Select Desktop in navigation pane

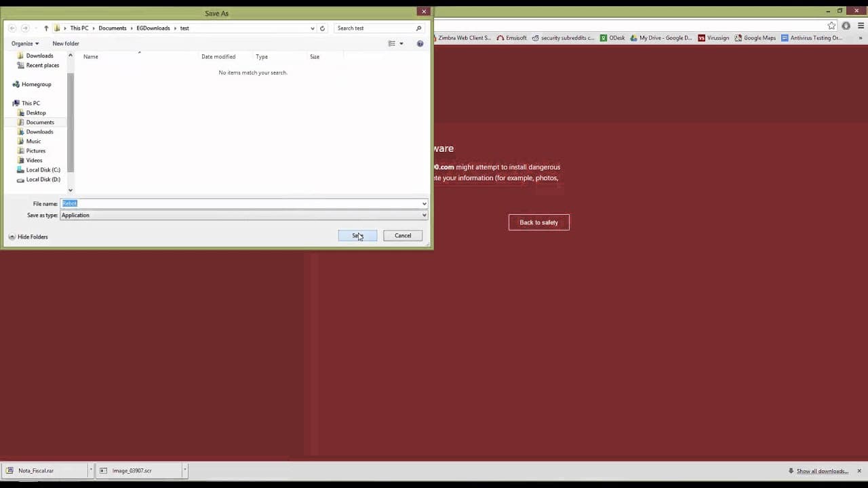pyautogui.click(x=36, y=113)
